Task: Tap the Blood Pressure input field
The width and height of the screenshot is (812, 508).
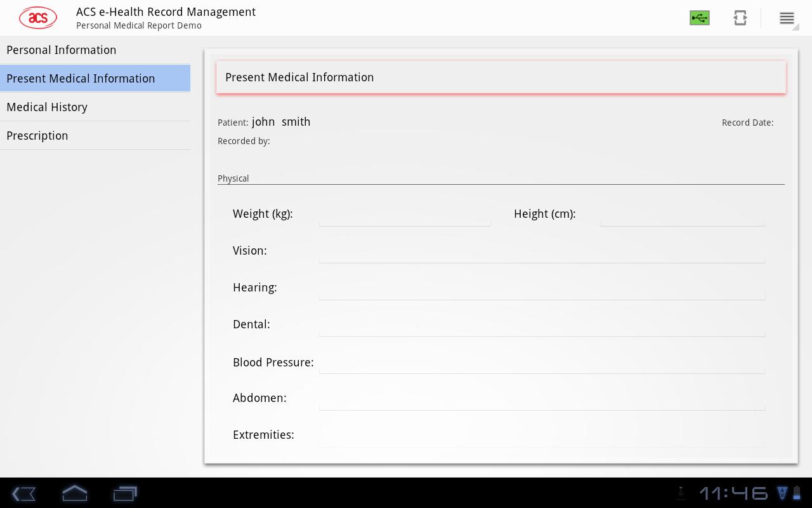Action: pyautogui.click(x=542, y=363)
